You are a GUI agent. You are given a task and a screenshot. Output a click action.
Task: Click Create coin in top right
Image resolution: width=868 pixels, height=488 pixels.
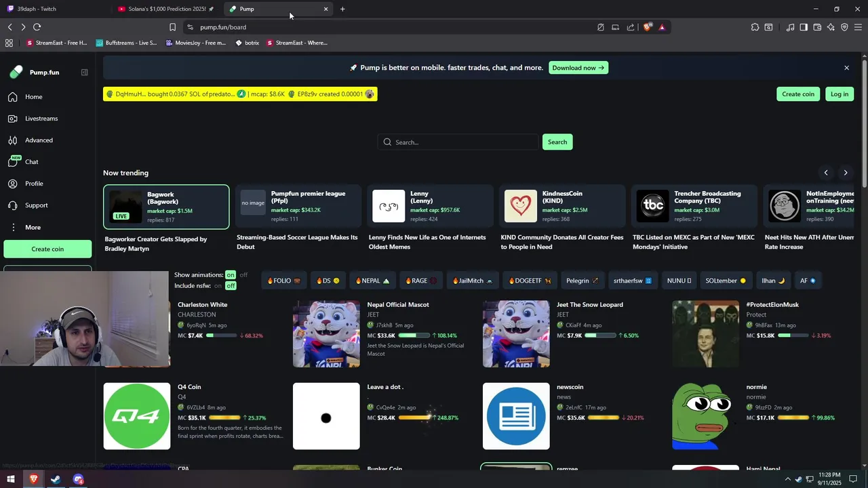(x=798, y=94)
